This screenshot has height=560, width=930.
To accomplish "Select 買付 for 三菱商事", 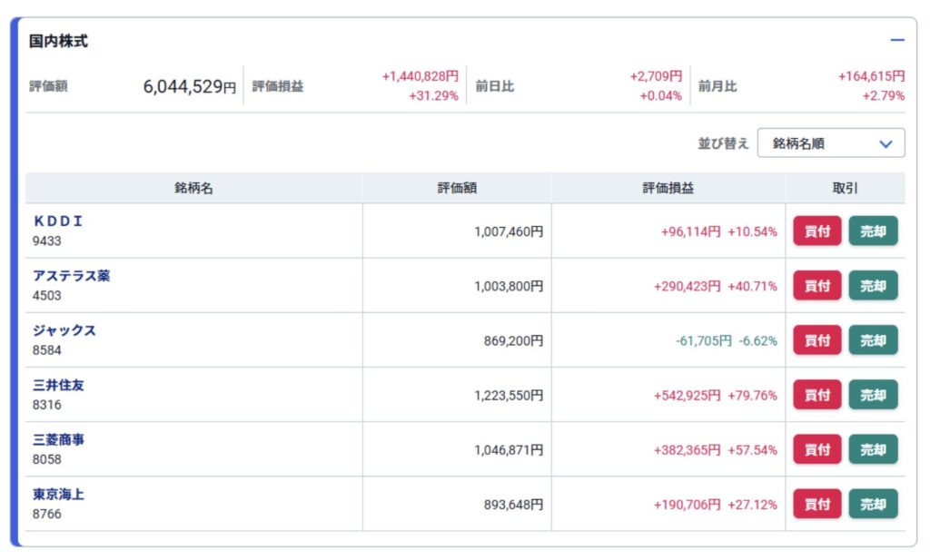I will 816,449.
